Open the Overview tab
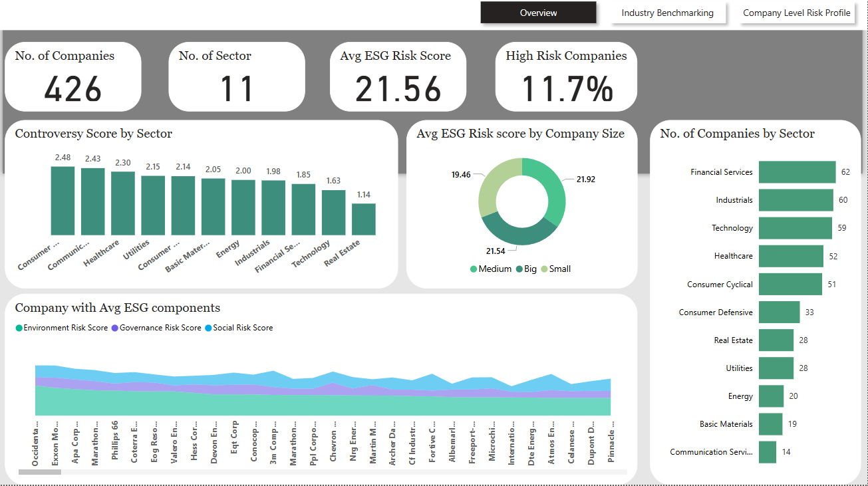Viewport: 868px width, 486px height. [x=538, y=13]
